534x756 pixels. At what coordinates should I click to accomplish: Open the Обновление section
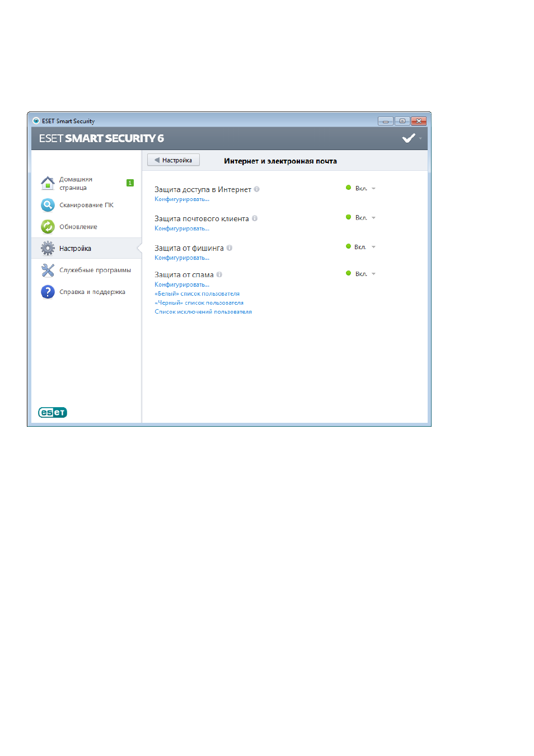(x=87, y=227)
